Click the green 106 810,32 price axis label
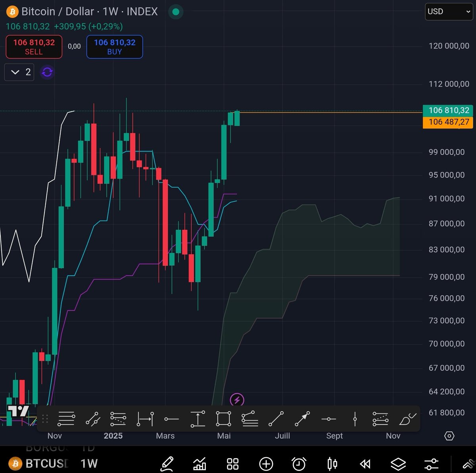This screenshot has width=476, height=473. pos(448,110)
